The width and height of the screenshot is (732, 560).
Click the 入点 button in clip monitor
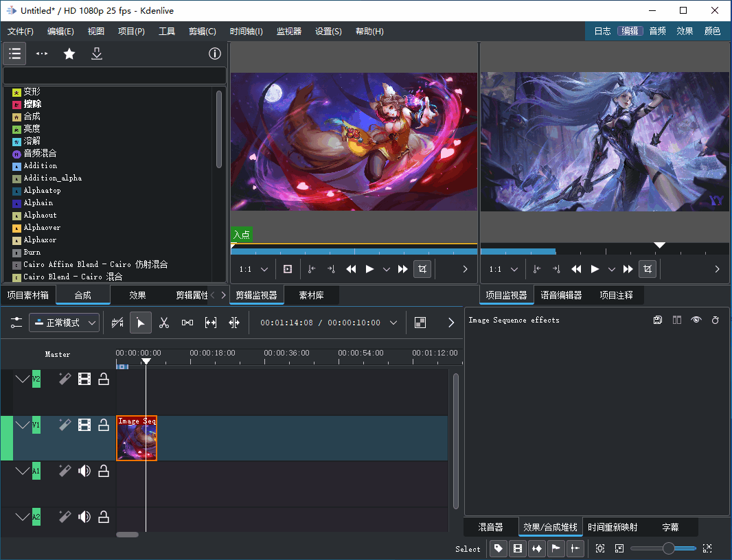click(x=241, y=234)
